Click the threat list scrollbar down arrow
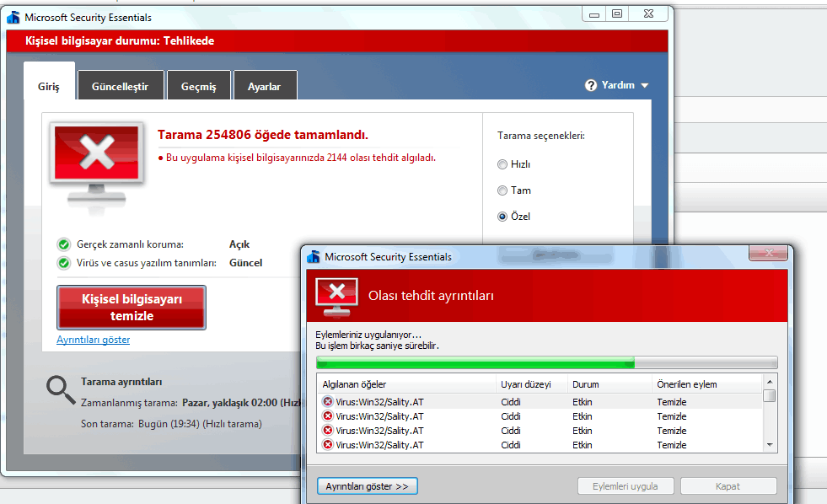The height and width of the screenshot is (504, 827). point(770,445)
